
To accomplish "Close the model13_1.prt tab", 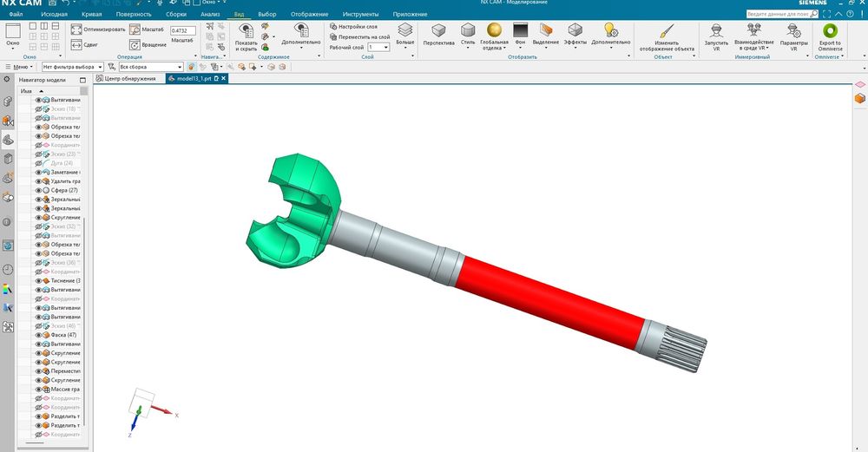I will click(x=224, y=79).
